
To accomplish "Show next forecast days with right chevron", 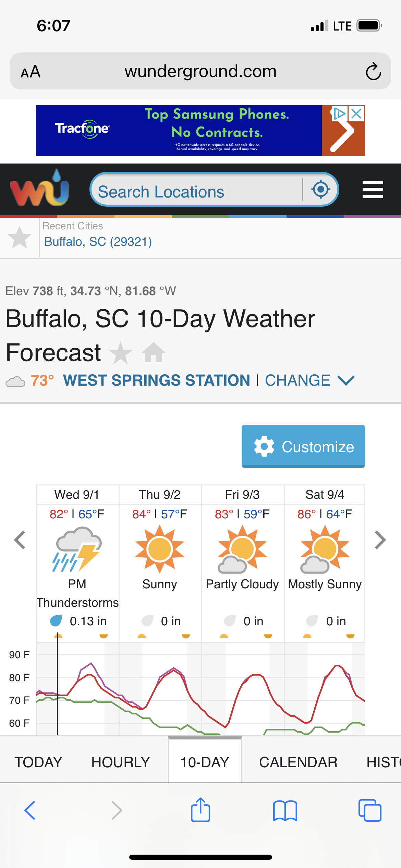I will [x=380, y=540].
